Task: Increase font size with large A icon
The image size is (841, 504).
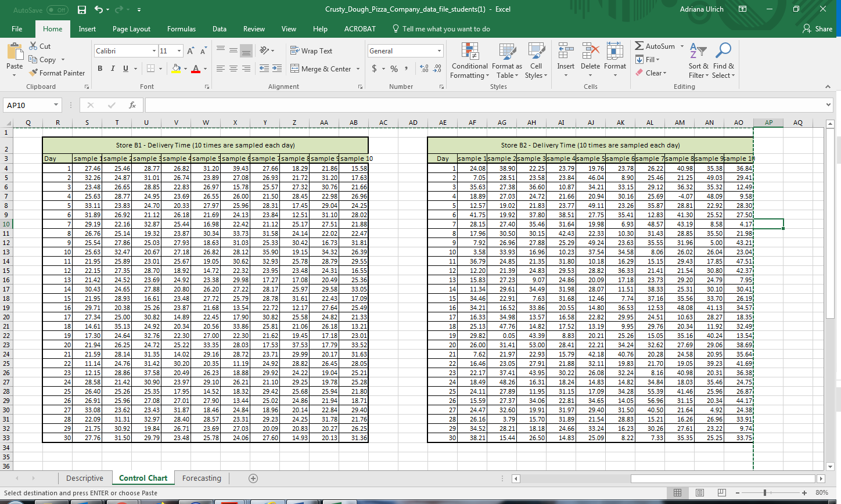Action: pos(191,51)
